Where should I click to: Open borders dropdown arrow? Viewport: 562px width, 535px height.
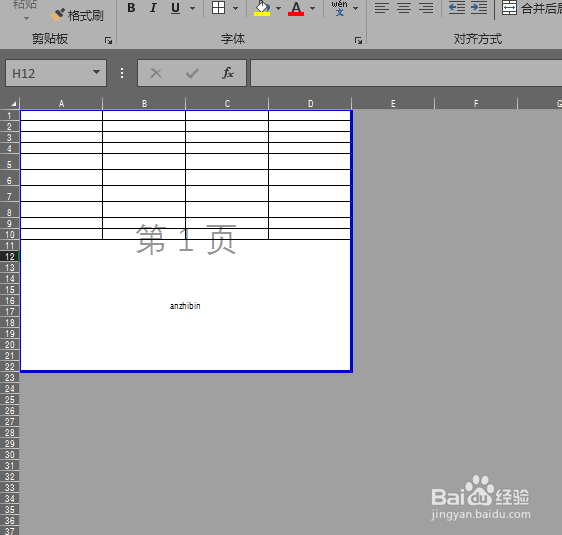(235, 8)
